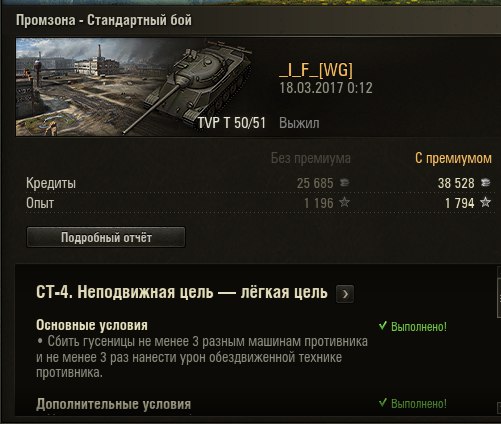Click the player name _I_F_[WG]
The image size is (501, 424).
pyautogui.click(x=316, y=70)
